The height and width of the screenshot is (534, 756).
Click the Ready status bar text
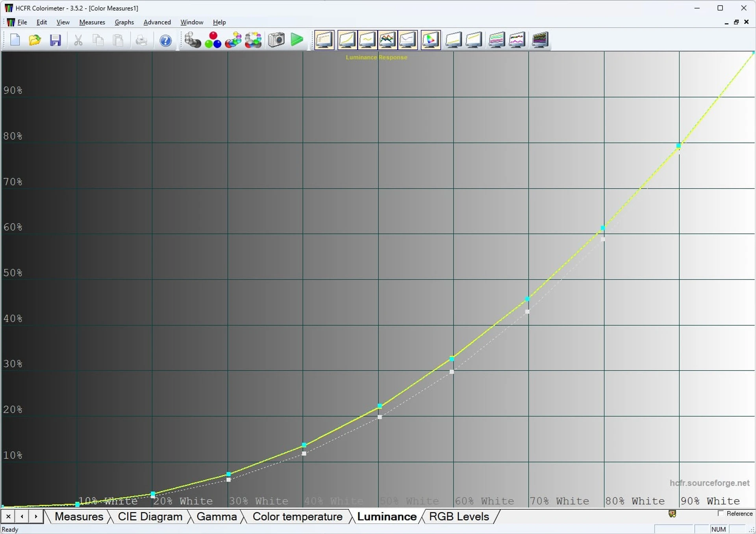[10, 529]
